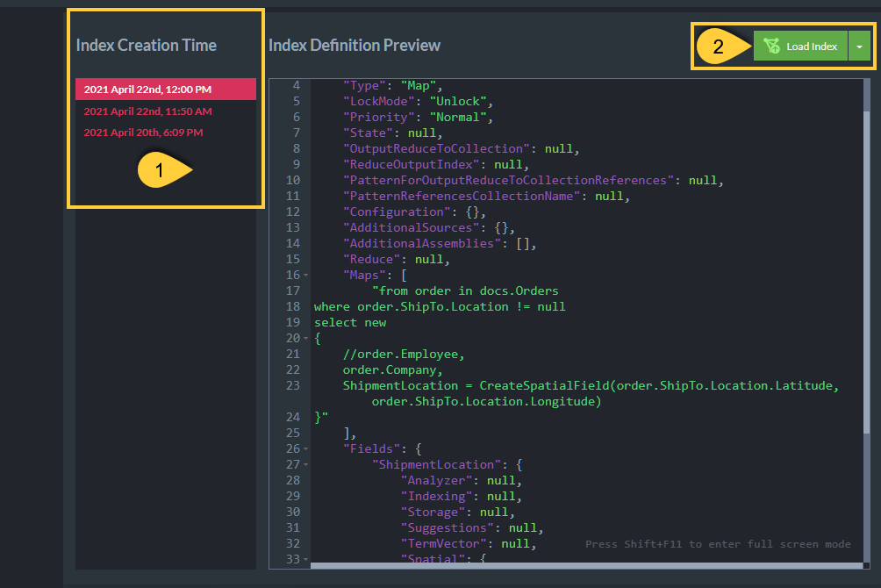Click the code editor's horizontal scrollbar
This screenshot has width=881, height=588.
click(x=586, y=565)
